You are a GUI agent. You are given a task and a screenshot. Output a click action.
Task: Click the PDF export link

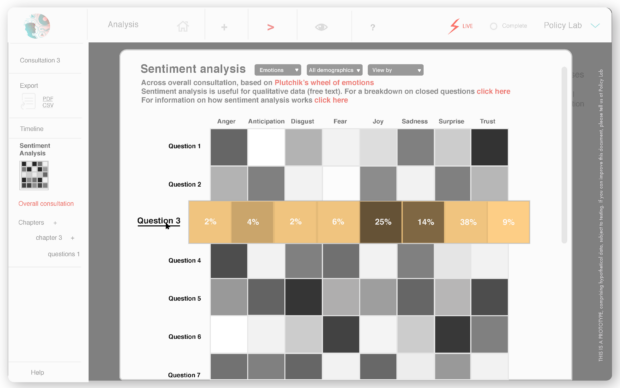[48, 98]
